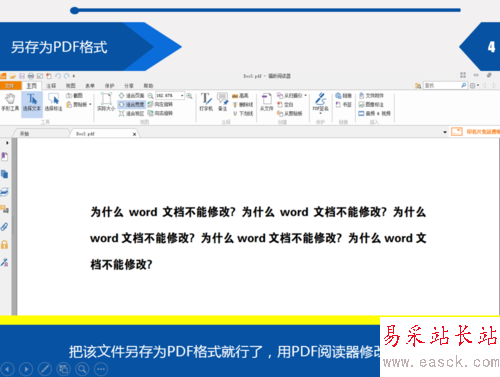Create PDF From Clipboard (从剪贴板)
This screenshot has height=377, width=500.
click(290, 114)
